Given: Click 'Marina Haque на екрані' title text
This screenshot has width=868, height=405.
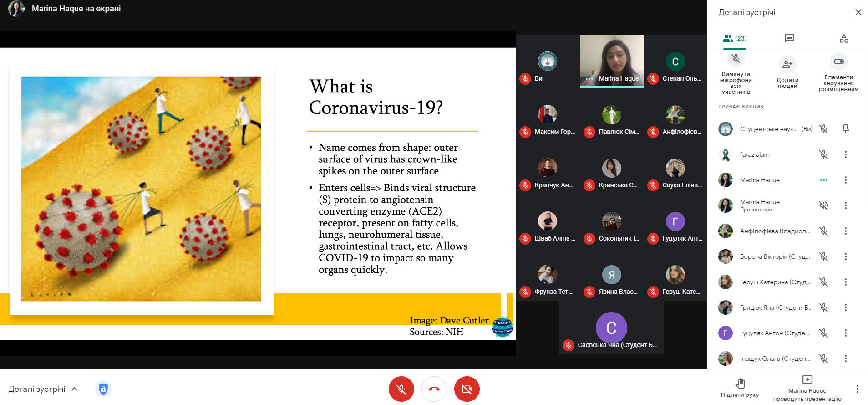Looking at the screenshot, I should [x=76, y=9].
